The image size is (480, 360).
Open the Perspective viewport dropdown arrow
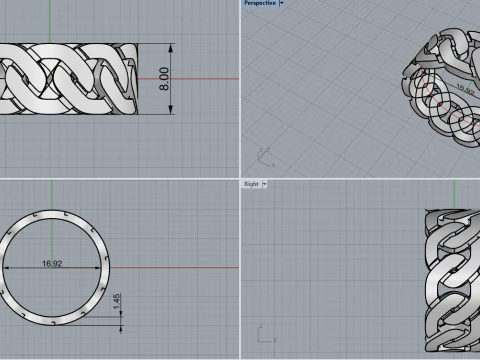281,3
